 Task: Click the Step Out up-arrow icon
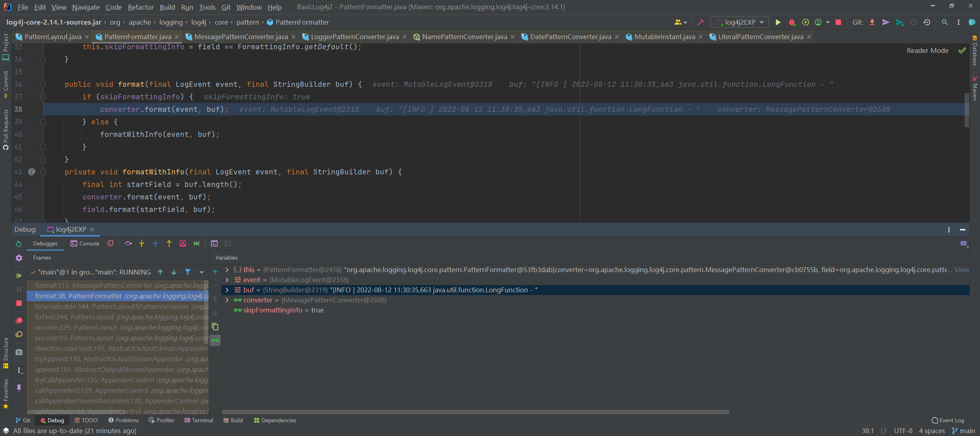pos(169,243)
